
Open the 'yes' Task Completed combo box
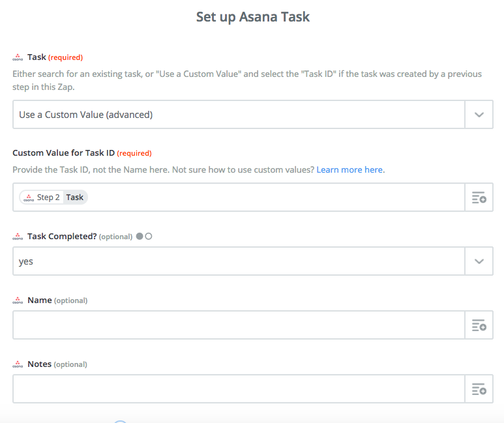tap(252, 261)
